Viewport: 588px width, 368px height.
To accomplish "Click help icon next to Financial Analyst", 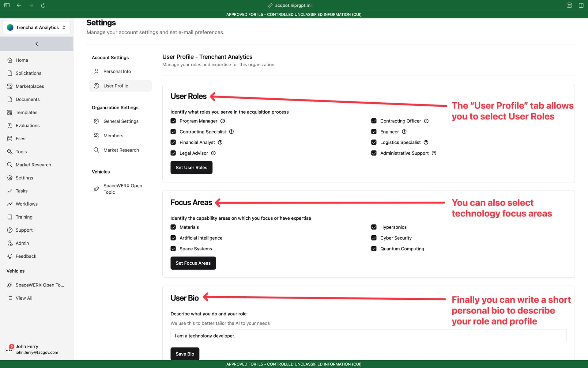I will click(x=220, y=142).
